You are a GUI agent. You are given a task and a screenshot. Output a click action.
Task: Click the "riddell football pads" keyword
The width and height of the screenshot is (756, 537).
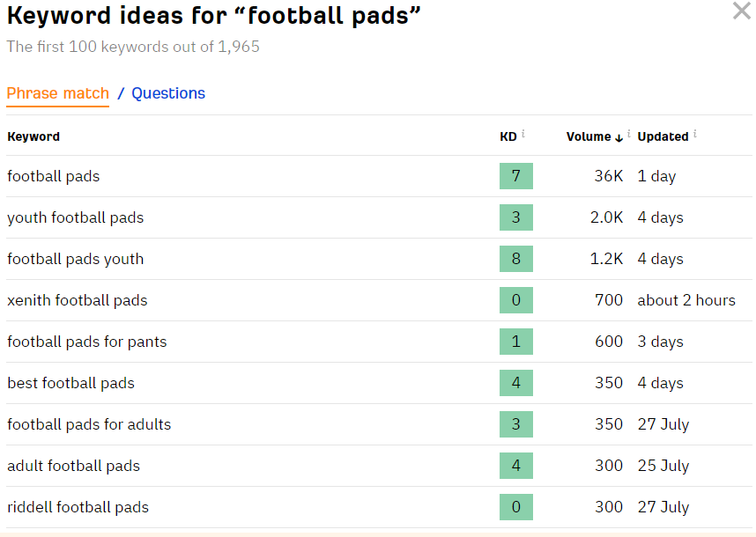pos(78,507)
